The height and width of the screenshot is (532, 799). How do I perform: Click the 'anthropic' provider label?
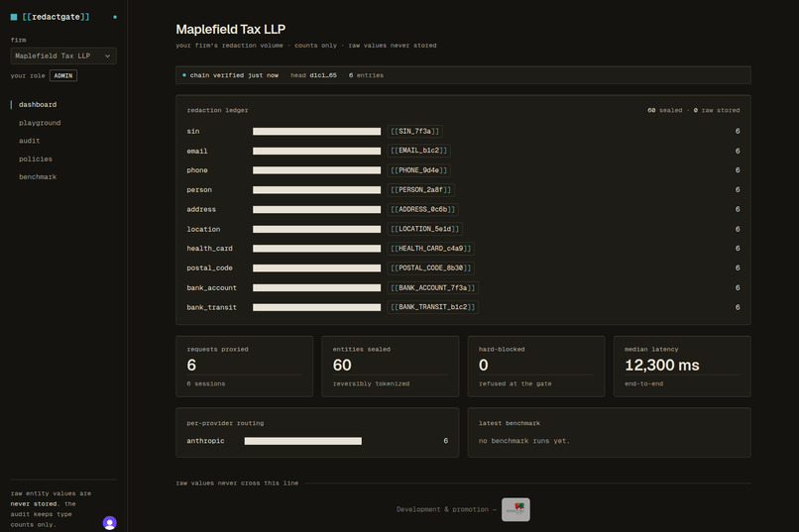pyautogui.click(x=205, y=441)
